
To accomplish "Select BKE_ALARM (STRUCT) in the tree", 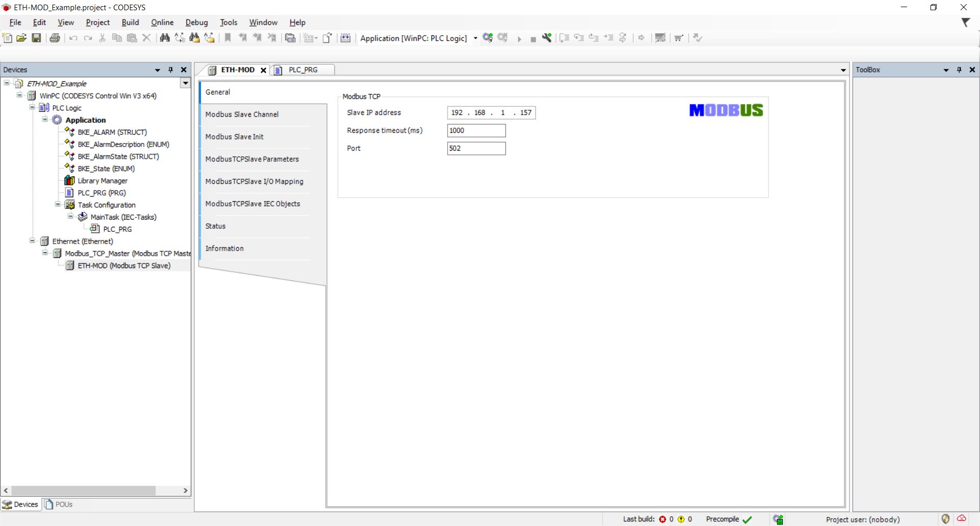I will pyautogui.click(x=112, y=132).
